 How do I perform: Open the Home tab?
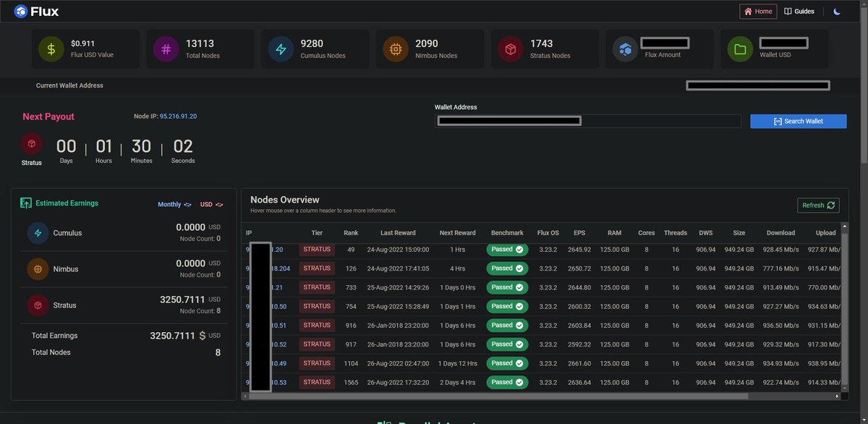pos(757,11)
